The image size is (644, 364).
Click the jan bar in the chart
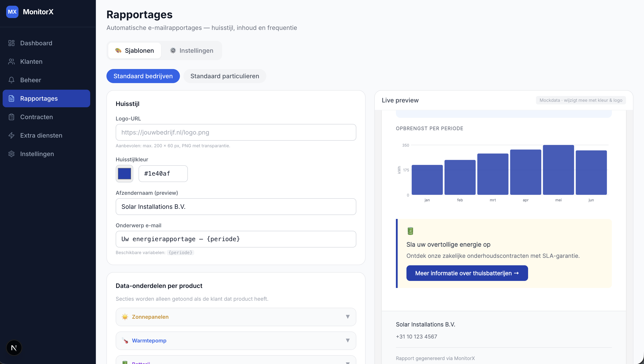[427, 180]
